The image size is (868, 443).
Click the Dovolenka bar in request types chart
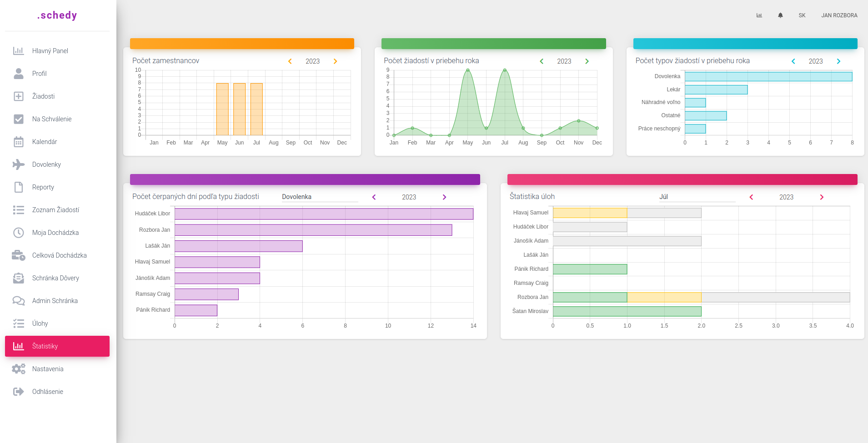pos(768,76)
